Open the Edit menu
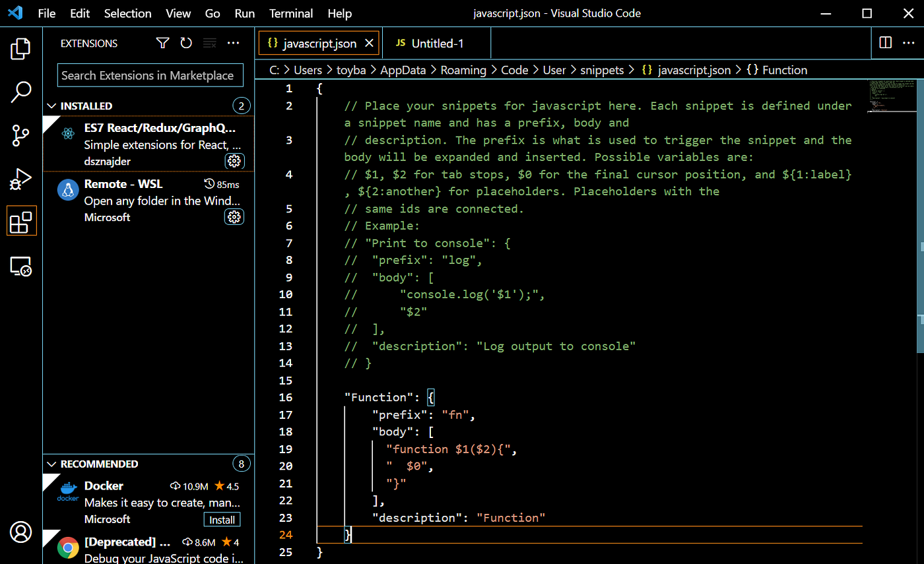Viewport: 924px width, 564px height. [80, 13]
